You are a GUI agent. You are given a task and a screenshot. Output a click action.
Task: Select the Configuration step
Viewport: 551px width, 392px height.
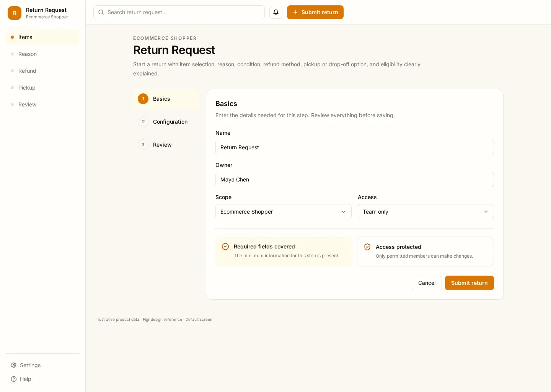point(166,122)
